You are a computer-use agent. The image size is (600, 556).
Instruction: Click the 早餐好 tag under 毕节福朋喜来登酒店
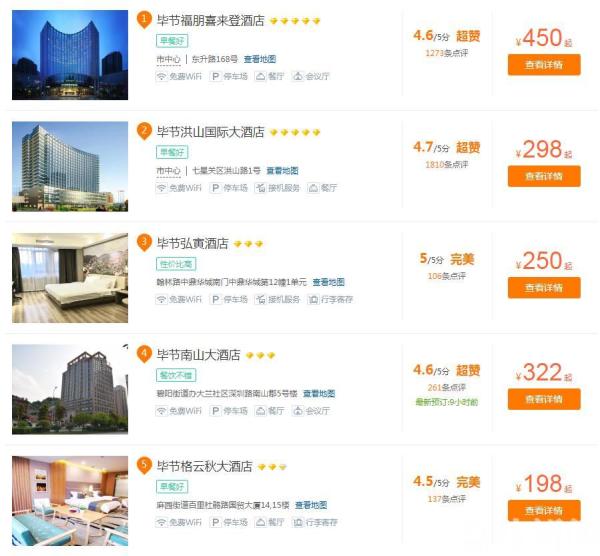tap(172, 41)
